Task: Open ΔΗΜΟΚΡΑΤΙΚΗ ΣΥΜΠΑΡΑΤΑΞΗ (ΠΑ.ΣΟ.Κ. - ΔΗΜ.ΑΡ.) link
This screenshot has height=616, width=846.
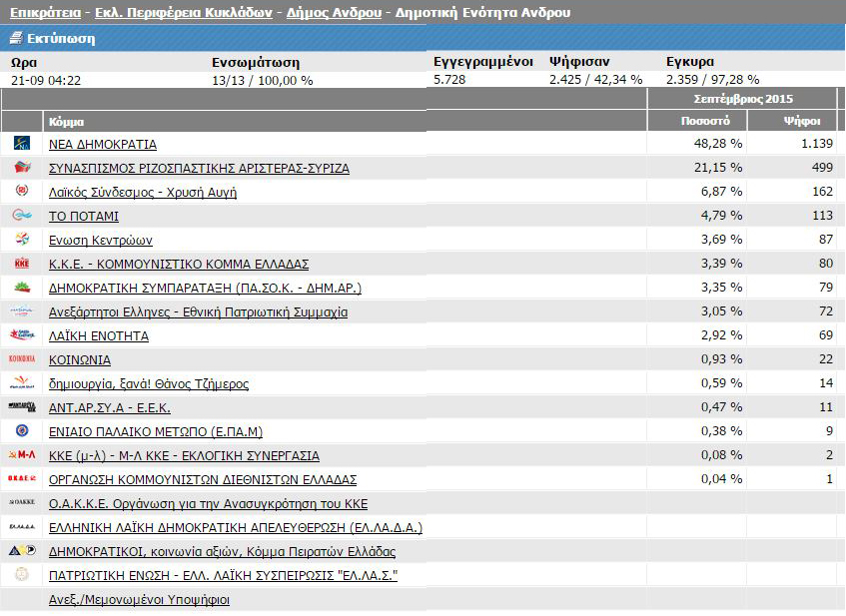Action: pyautogui.click(x=205, y=289)
